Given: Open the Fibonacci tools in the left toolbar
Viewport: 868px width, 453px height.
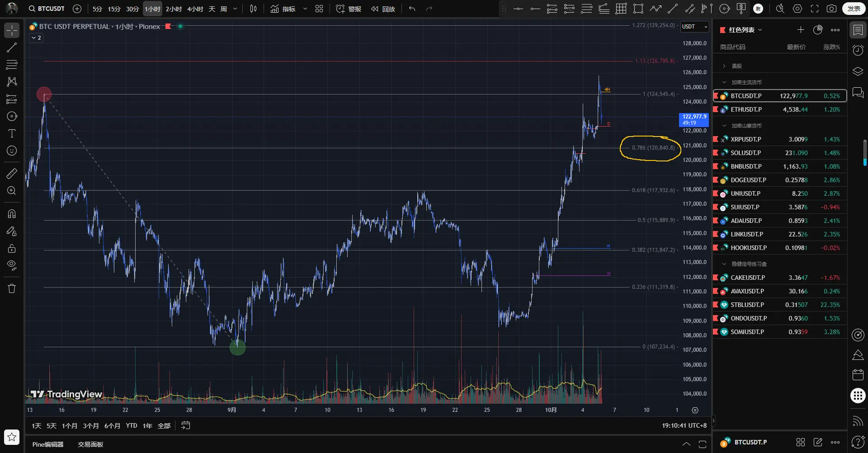Looking at the screenshot, I should click(12, 65).
